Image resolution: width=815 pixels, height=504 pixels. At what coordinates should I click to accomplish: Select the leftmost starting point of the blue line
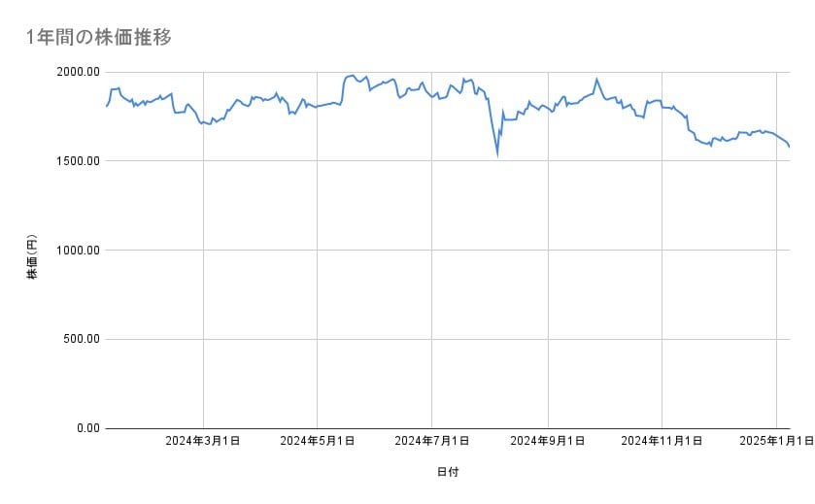[x=106, y=106]
